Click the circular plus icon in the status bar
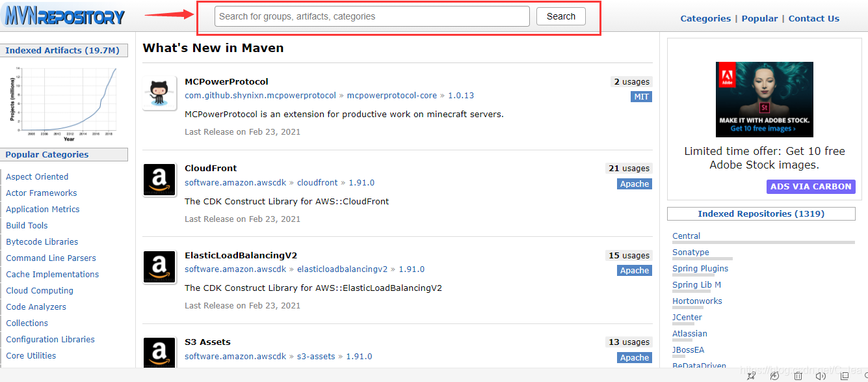The width and height of the screenshot is (868, 382). pos(774,375)
